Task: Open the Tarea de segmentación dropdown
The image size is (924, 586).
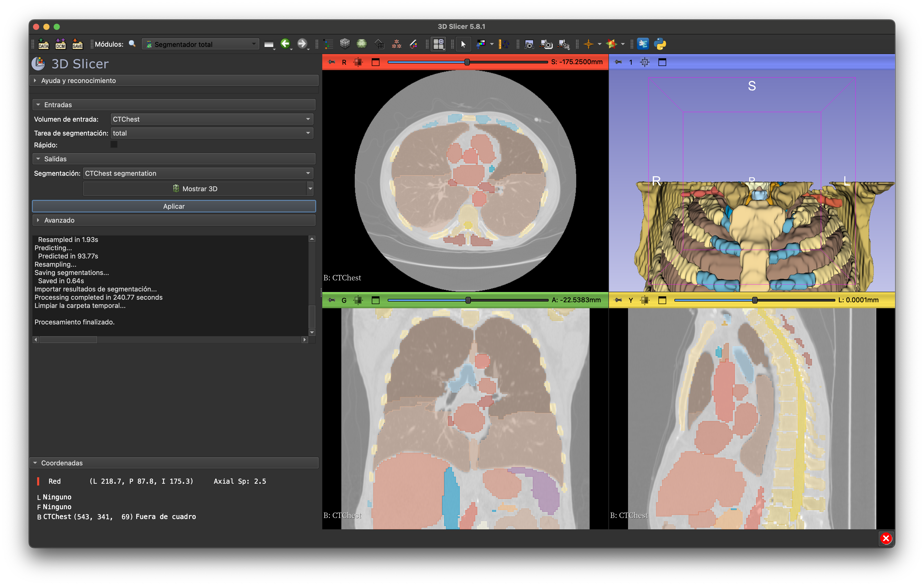Action: [211, 133]
